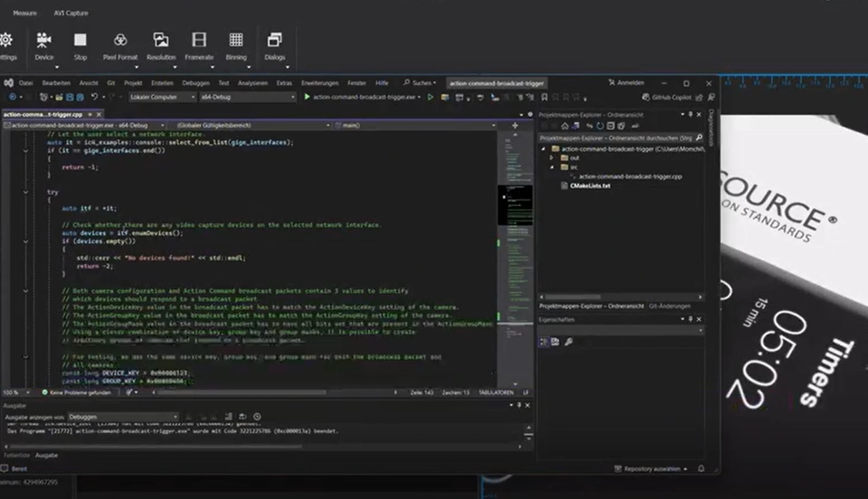Viewport: 868px width, 499px height.
Task: Click the Resolution icon
Action: coord(161,40)
